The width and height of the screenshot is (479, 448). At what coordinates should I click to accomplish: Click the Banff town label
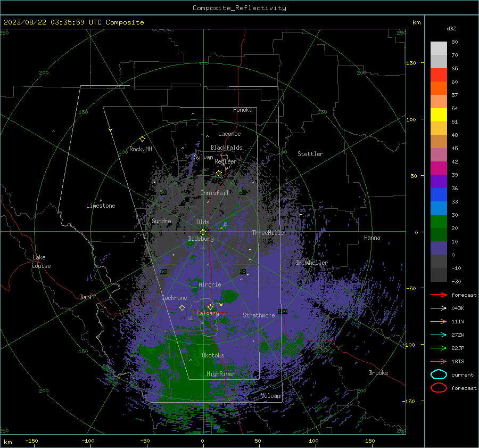pos(88,297)
